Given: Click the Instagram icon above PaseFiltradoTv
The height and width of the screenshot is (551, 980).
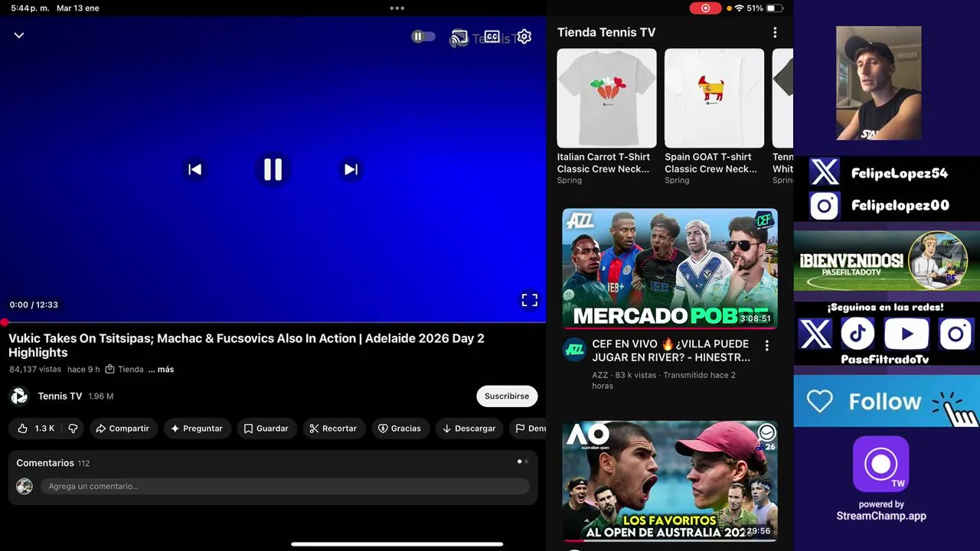Looking at the screenshot, I should 955,334.
